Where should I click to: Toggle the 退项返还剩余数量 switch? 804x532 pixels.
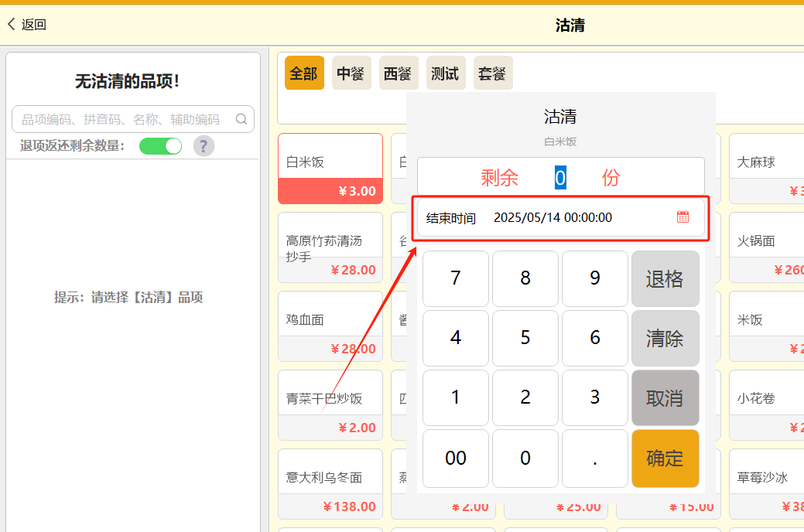click(160, 146)
